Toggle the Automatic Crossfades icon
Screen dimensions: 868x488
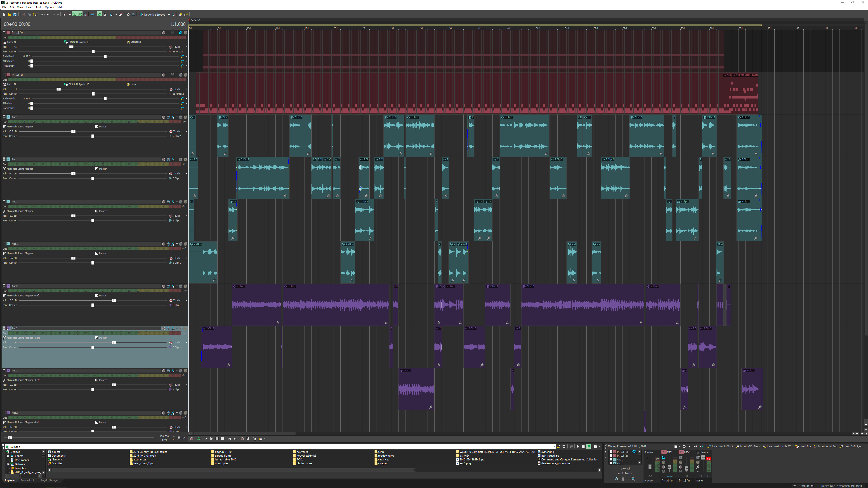pos(74,14)
